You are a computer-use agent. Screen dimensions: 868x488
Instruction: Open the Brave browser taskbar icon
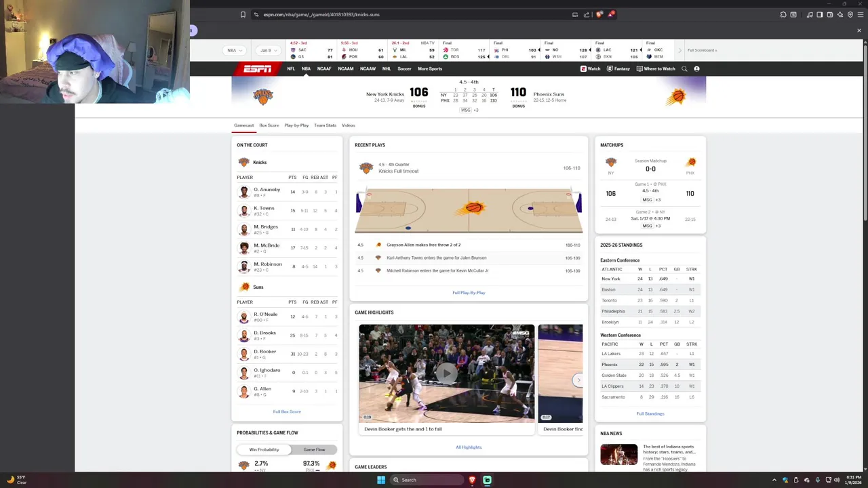(472, 480)
